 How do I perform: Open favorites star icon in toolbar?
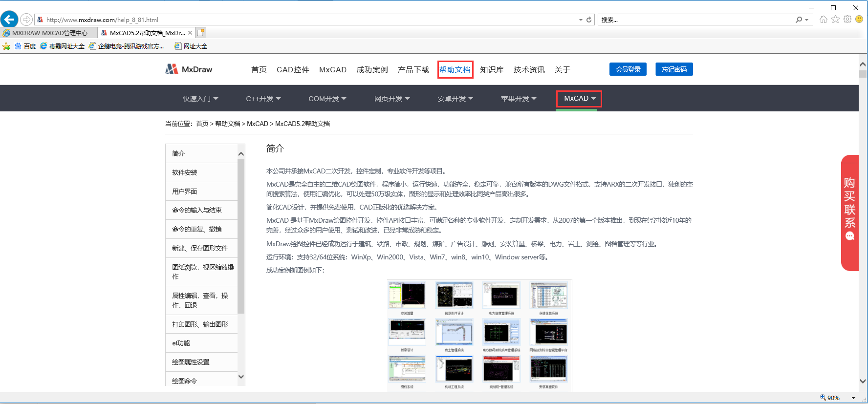[x=835, y=20]
